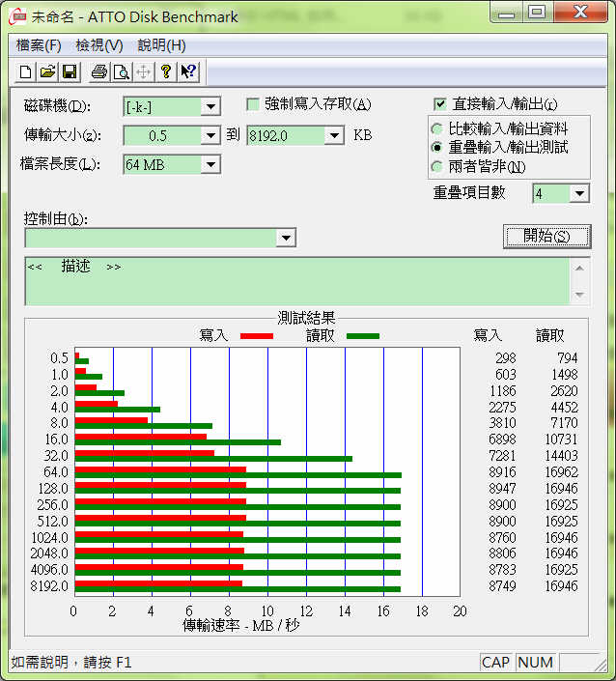Open the 說明(H) menu
Screen dimensions: 616x681
coord(161,45)
